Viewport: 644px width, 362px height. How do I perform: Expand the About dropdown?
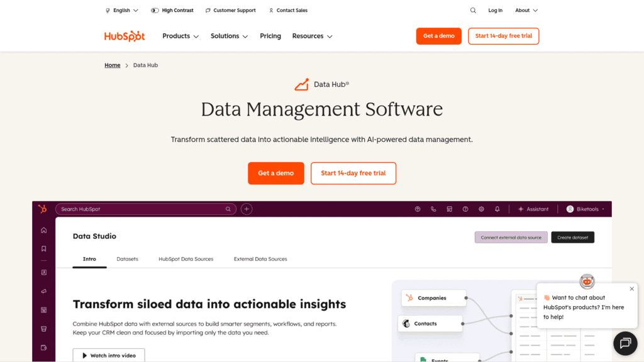click(526, 10)
